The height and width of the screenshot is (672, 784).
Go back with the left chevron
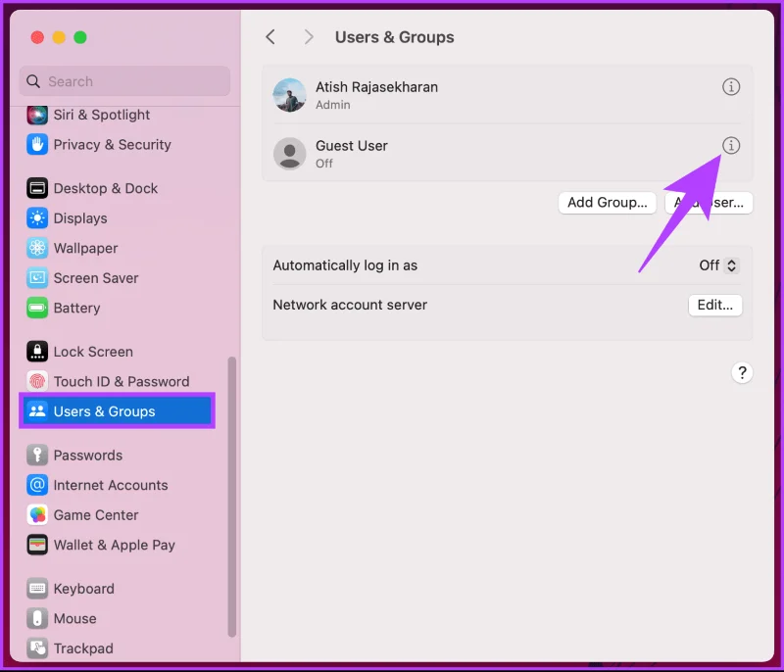pos(270,37)
